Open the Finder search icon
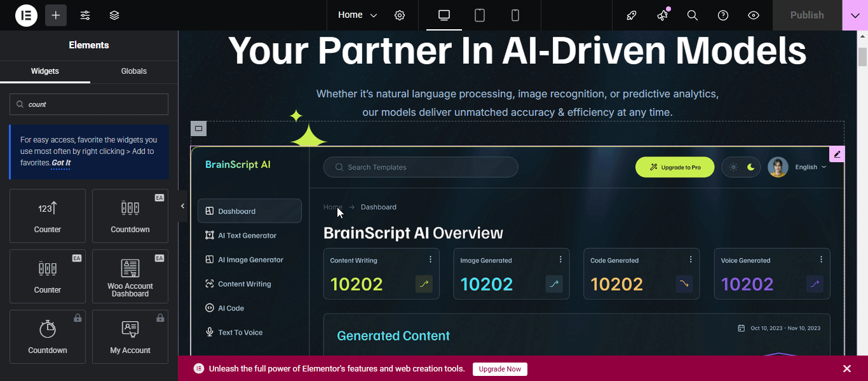The height and width of the screenshot is (381, 868). tap(693, 15)
